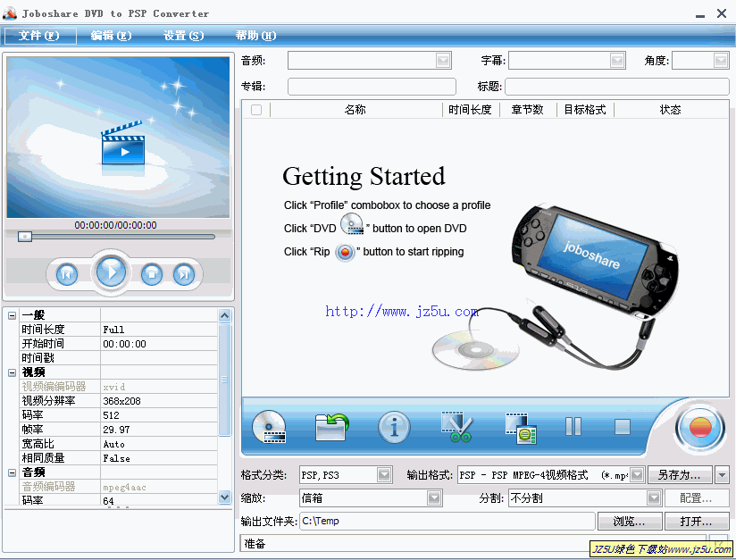Screen dimensions: 736x560
Task: Click the 名称 column header
Action: coord(355,110)
